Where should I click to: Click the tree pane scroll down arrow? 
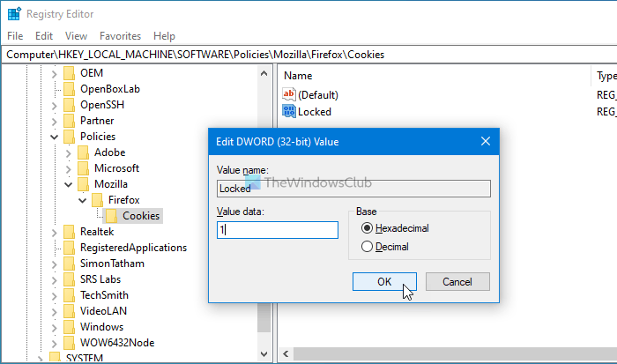coord(264,354)
